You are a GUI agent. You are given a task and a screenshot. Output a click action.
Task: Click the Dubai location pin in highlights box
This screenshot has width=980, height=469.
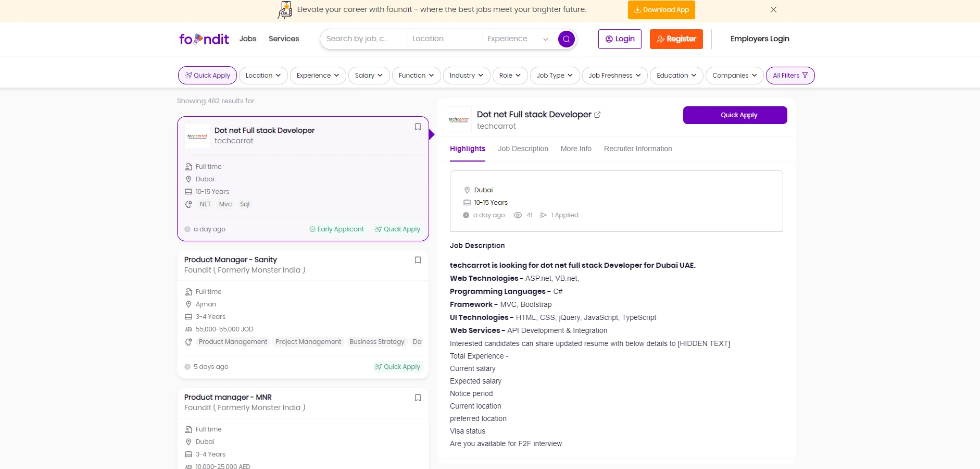(x=467, y=190)
